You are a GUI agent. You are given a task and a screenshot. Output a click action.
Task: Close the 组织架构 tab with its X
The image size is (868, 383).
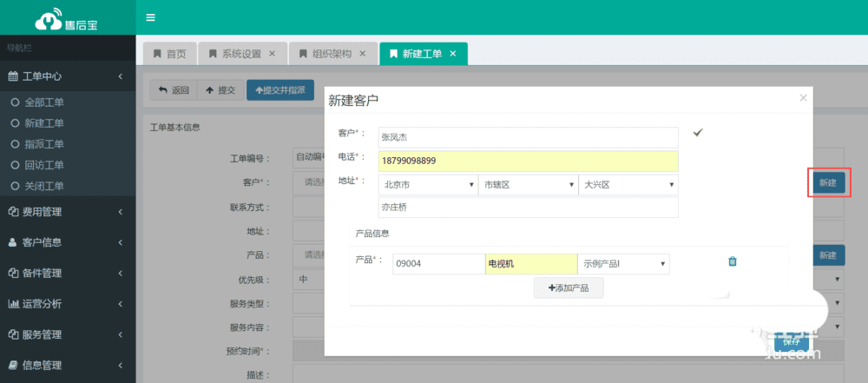[363, 54]
